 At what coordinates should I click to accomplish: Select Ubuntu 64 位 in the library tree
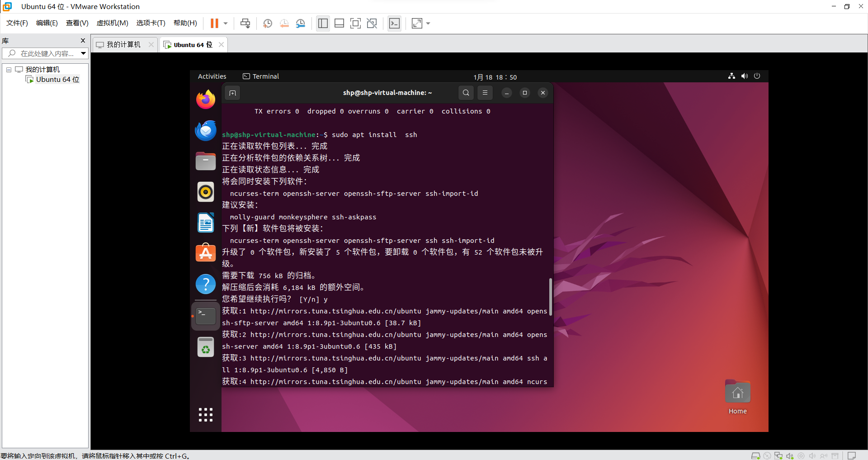click(x=57, y=80)
